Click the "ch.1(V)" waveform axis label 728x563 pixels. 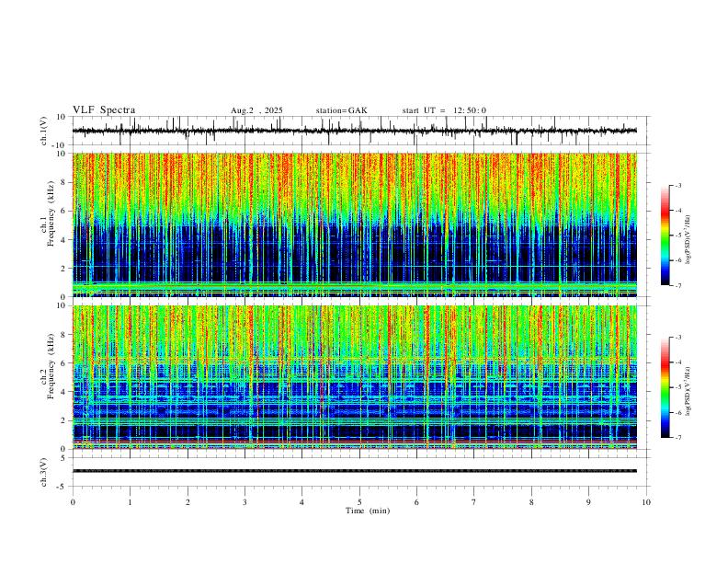point(44,131)
